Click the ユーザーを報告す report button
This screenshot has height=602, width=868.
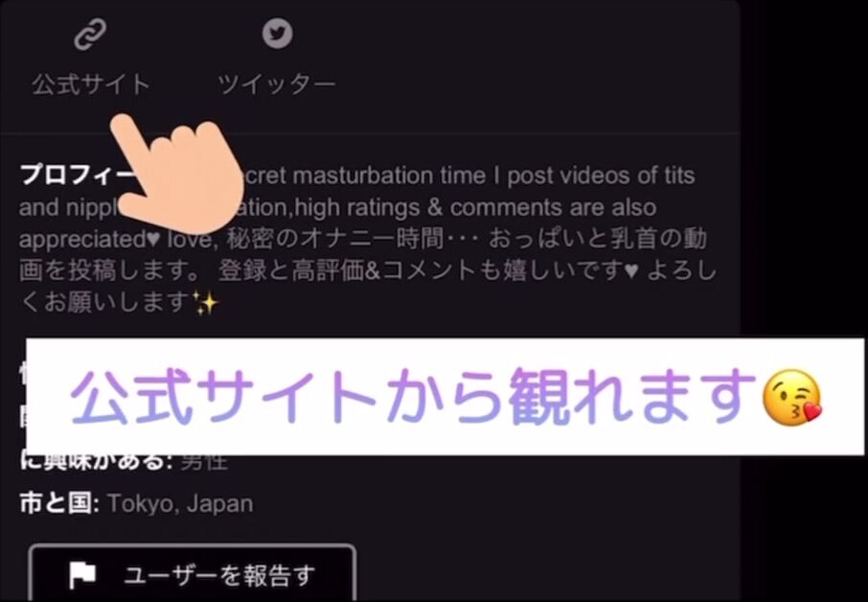192,572
